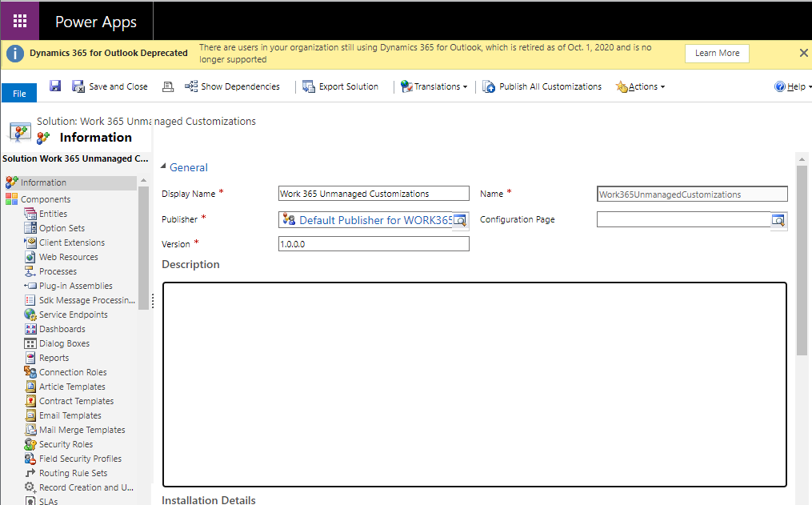Click the info icon in notification bar
Viewport: 812px width, 505px height.
15,53
